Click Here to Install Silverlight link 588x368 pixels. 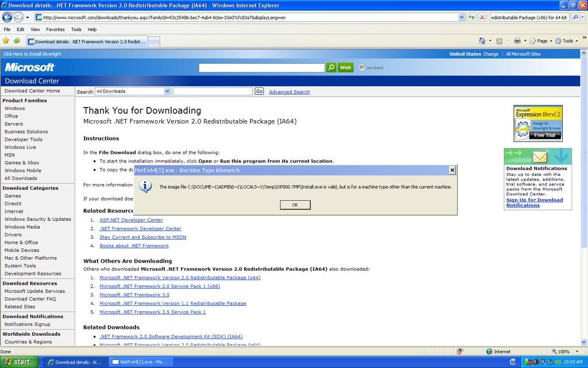[32, 54]
